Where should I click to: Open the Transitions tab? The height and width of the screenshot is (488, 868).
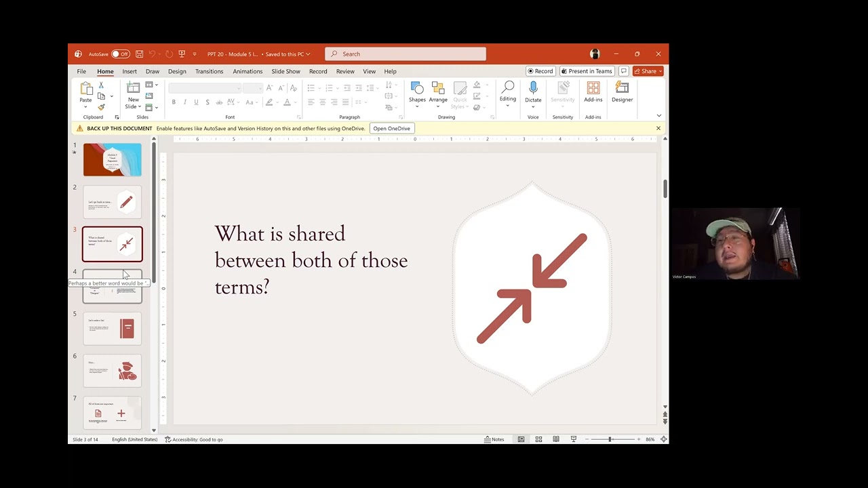tap(209, 71)
